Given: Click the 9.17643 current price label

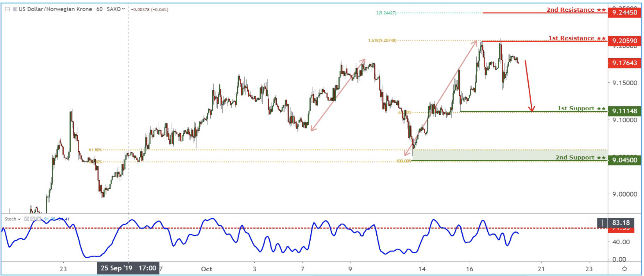Looking at the screenshot, I should point(624,63).
